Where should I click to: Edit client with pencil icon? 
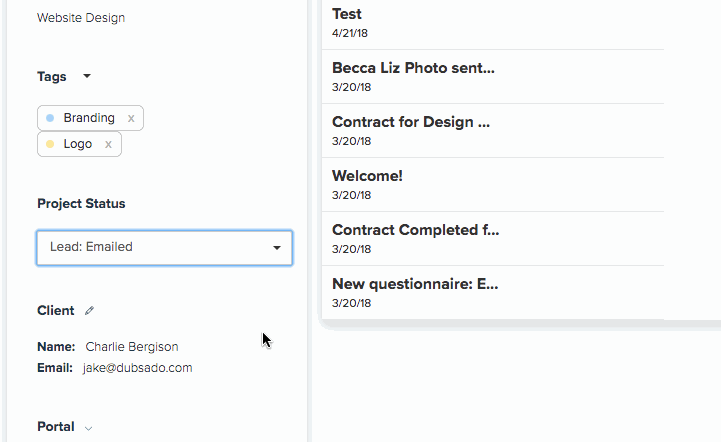pos(89,310)
